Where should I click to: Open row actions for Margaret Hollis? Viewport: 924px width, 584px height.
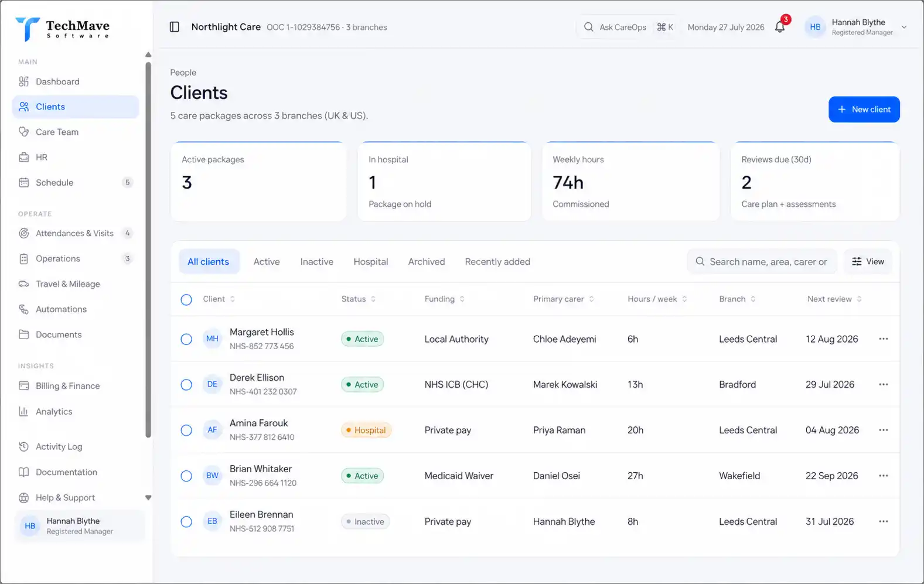point(884,339)
